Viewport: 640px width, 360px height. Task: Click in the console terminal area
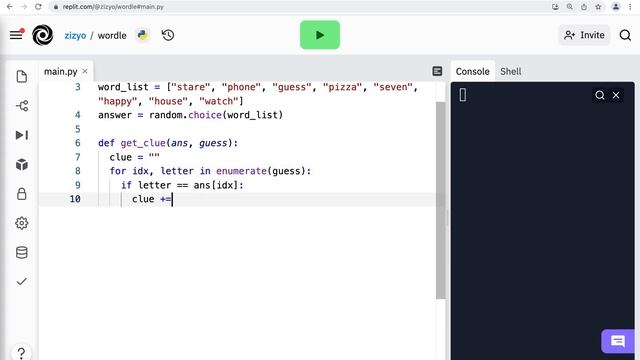tap(542, 220)
